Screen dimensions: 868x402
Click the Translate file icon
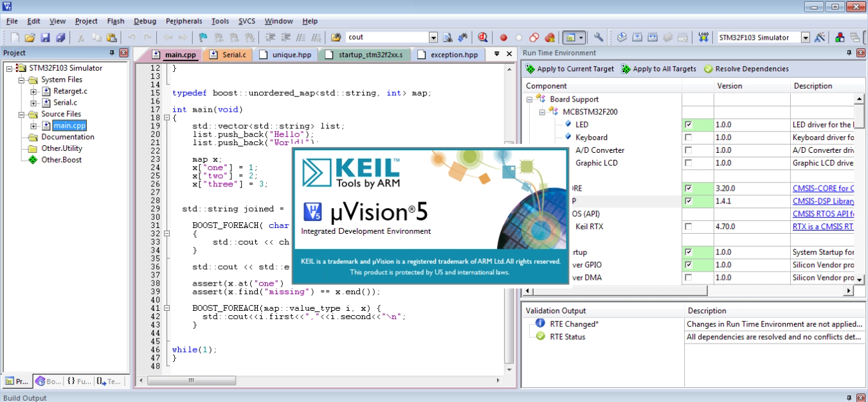(622, 37)
